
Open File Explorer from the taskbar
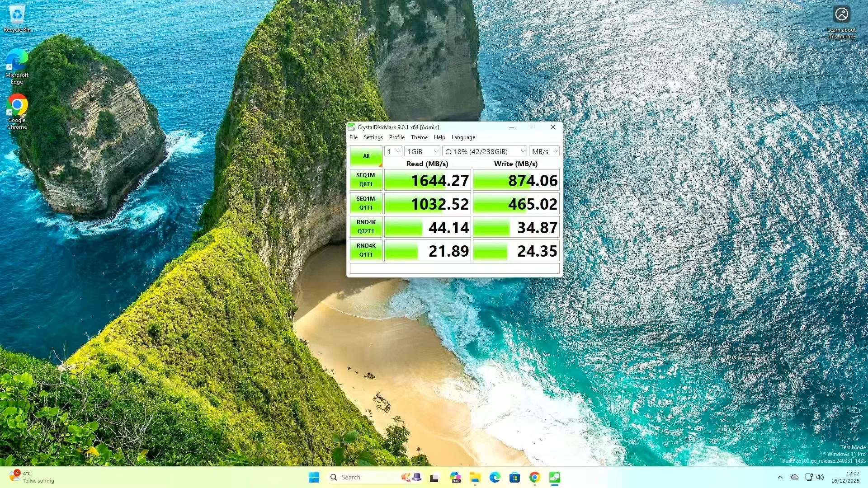tap(475, 477)
